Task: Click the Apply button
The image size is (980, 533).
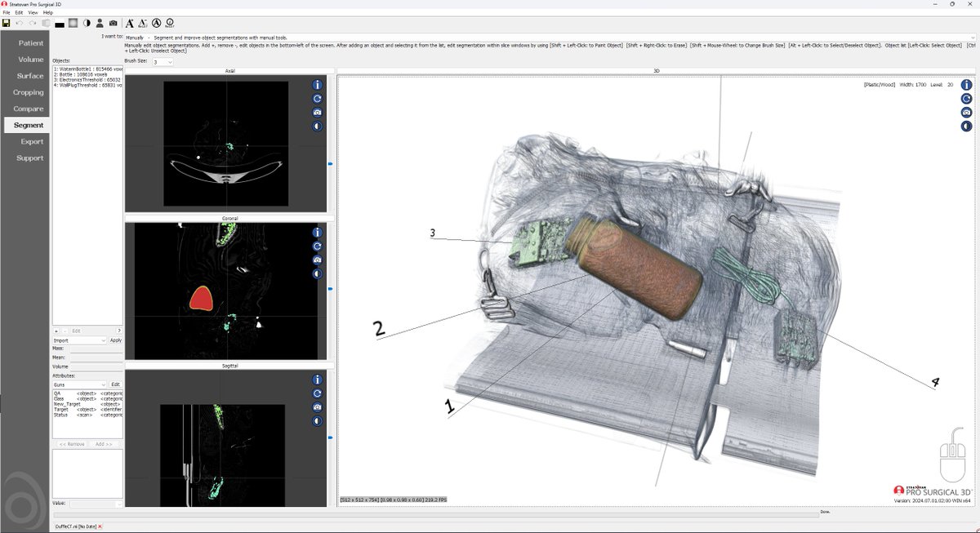Action: [x=116, y=340]
